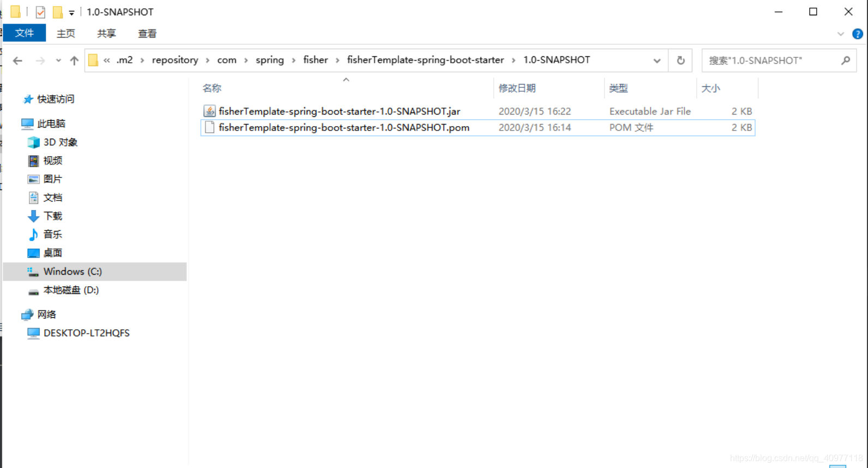Open 图片 (Pictures) folder in sidebar

tap(53, 179)
